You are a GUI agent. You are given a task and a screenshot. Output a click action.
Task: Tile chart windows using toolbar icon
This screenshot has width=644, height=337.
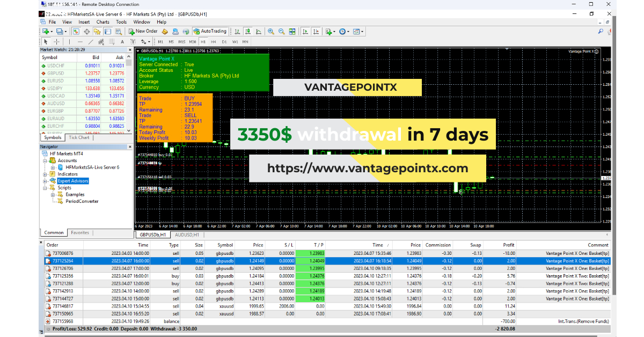coord(292,31)
